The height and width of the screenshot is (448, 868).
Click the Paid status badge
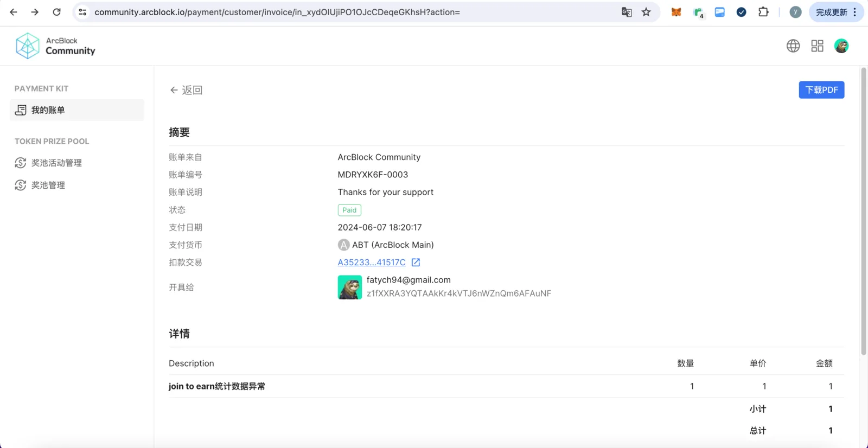pyautogui.click(x=349, y=210)
